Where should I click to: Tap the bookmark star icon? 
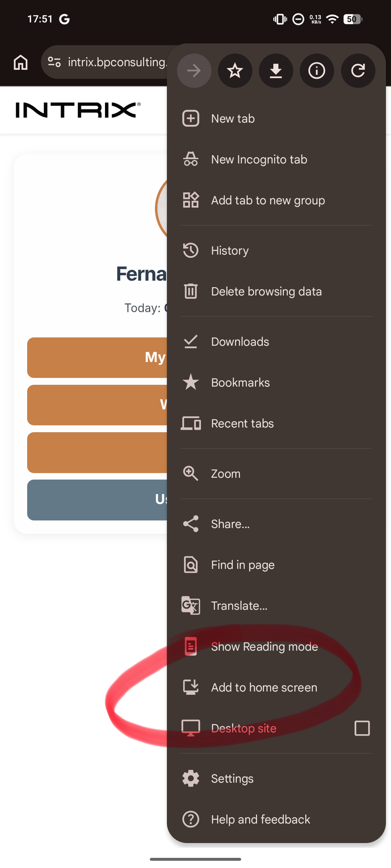coord(235,71)
